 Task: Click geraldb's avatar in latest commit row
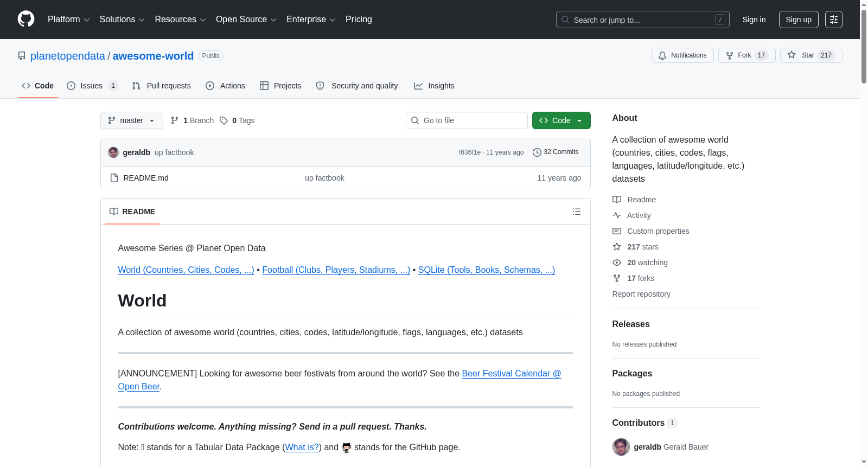tap(113, 152)
